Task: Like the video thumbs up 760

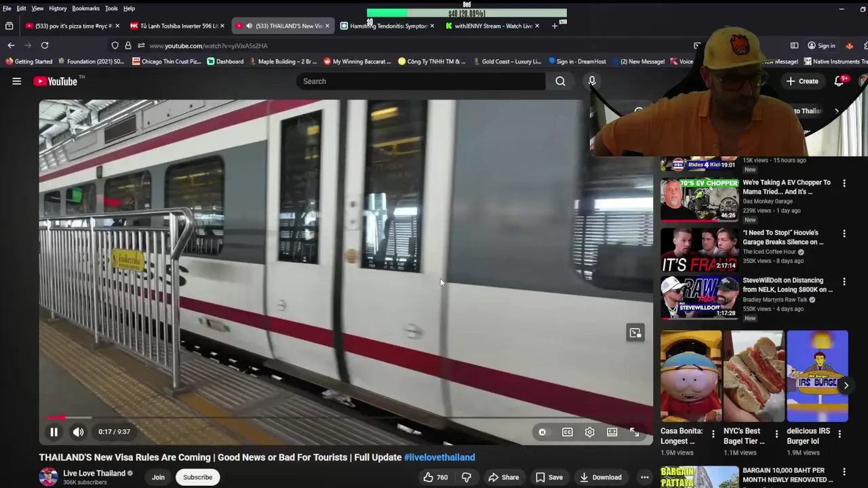Action: (435, 477)
